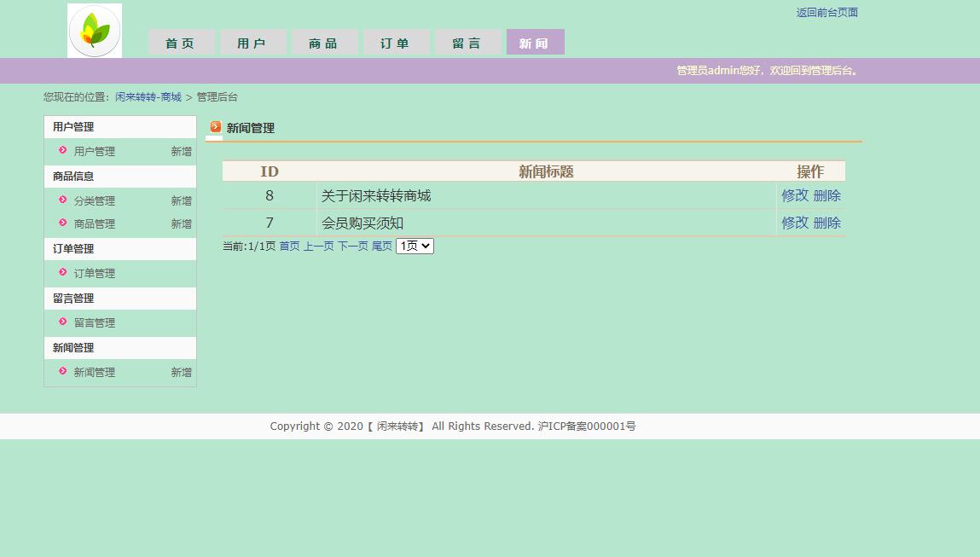Click 修改 for news item ID 8
Image resolution: width=980 pixels, height=557 pixels.
click(x=793, y=195)
